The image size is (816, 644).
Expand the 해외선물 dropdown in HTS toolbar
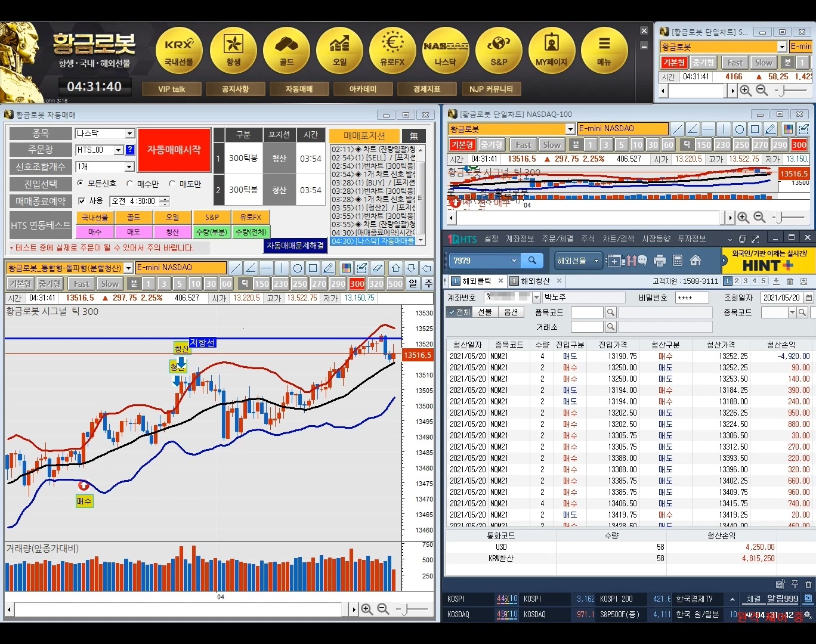[595, 261]
